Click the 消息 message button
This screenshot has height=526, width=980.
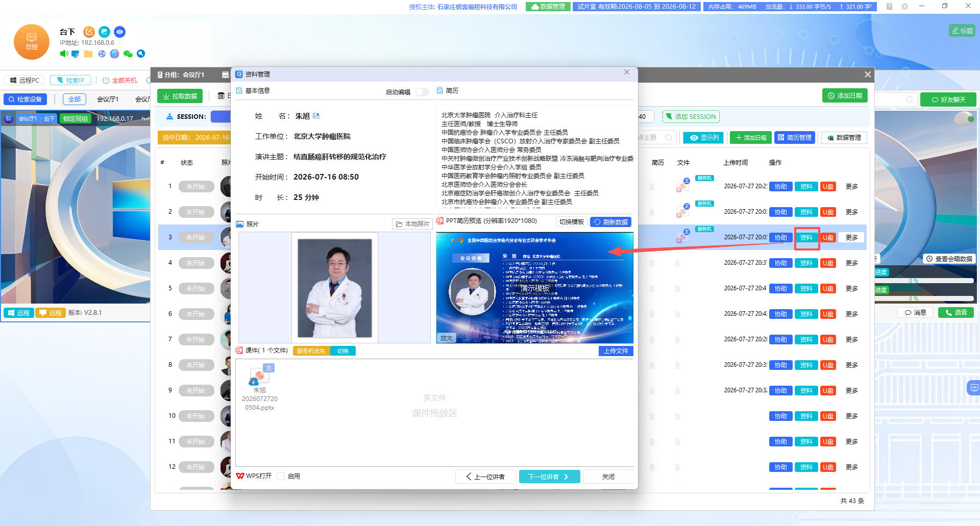tap(915, 313)
